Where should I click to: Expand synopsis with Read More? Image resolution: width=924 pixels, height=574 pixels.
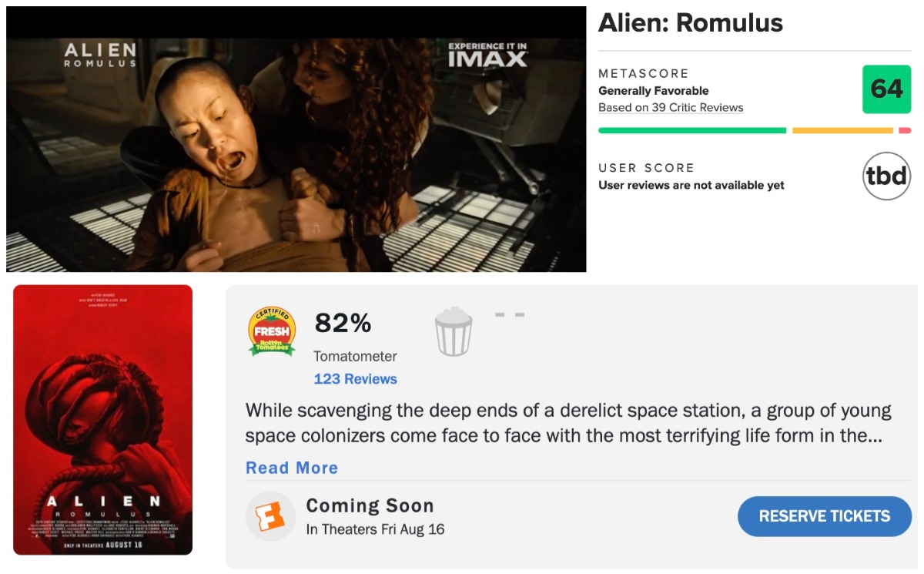coord(291,468)
